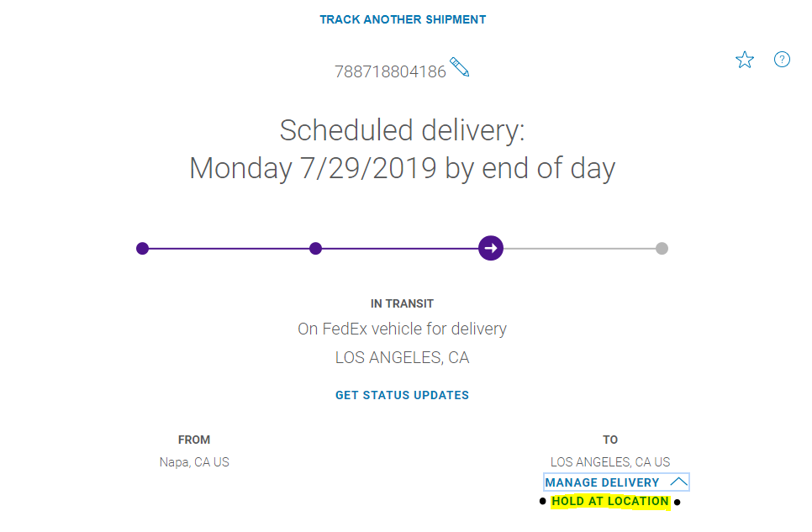
Task: Click the first purple progress dot
Action: (142, 249)
